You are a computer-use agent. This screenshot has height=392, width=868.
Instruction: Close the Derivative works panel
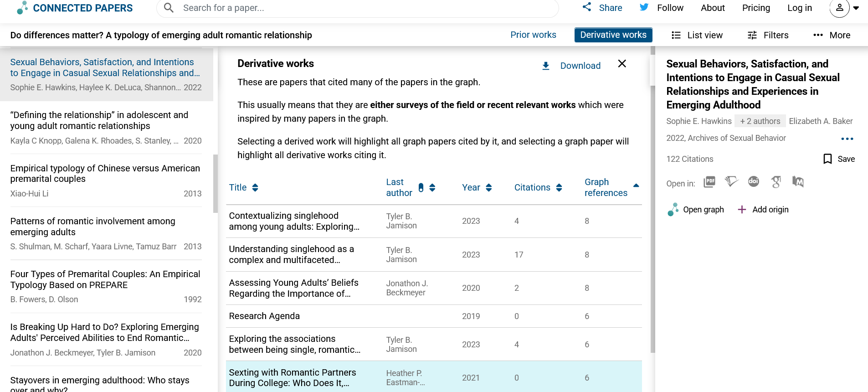point(622,64)
